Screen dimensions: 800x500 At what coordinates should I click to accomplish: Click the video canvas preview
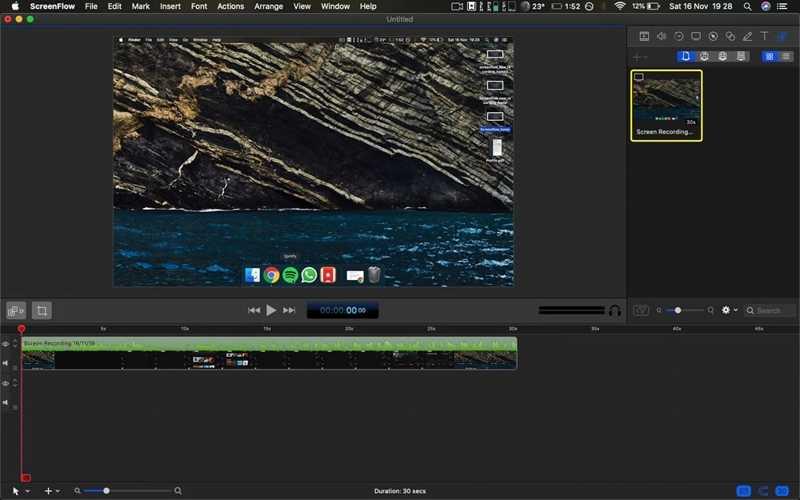click(x=313, y=161)
